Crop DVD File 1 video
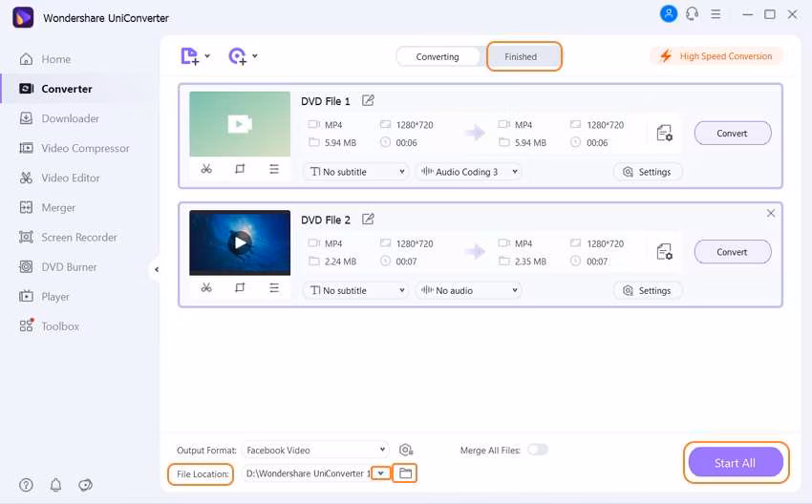This screenshot has height=504, width=812. pos(240,169)
